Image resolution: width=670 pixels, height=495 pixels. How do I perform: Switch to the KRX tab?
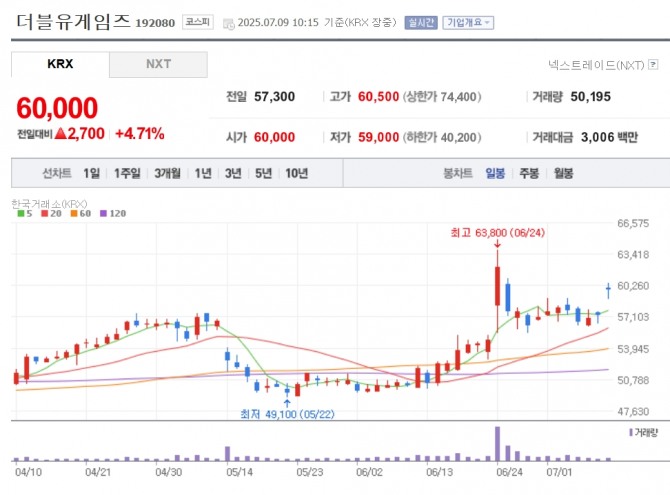point(60,65)
